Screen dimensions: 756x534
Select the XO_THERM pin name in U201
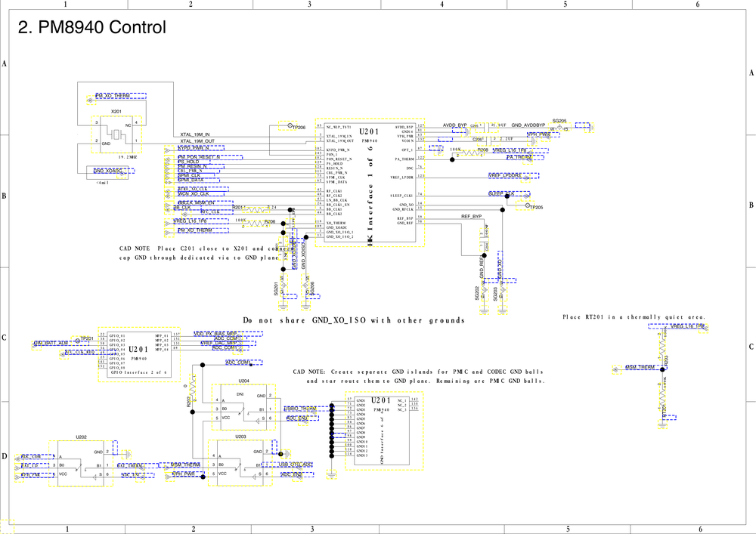336,224
